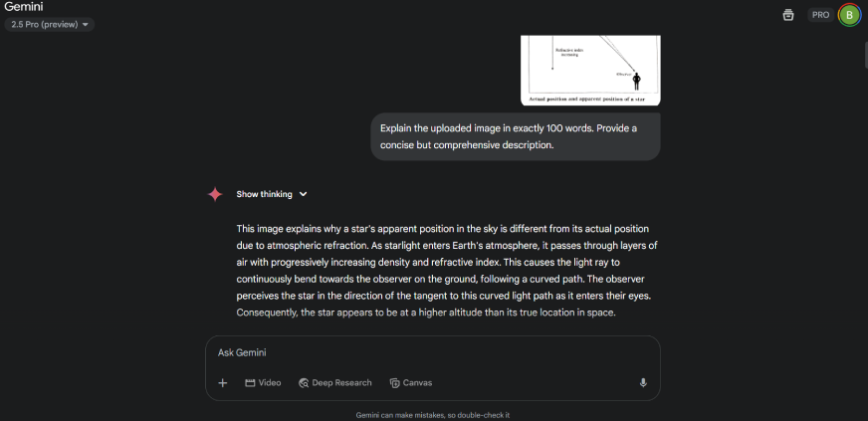Click the PRO badge
This screenshot has height=421, width=868.
pos(820,15)
